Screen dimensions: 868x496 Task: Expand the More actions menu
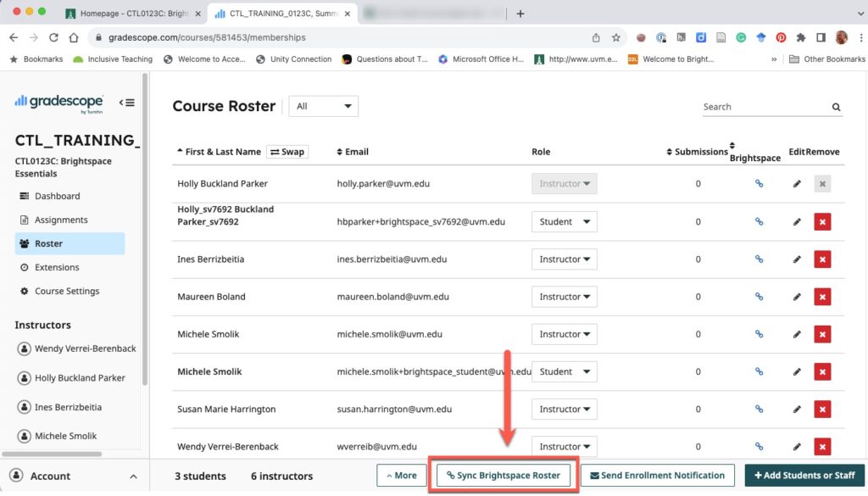(401, 475)
